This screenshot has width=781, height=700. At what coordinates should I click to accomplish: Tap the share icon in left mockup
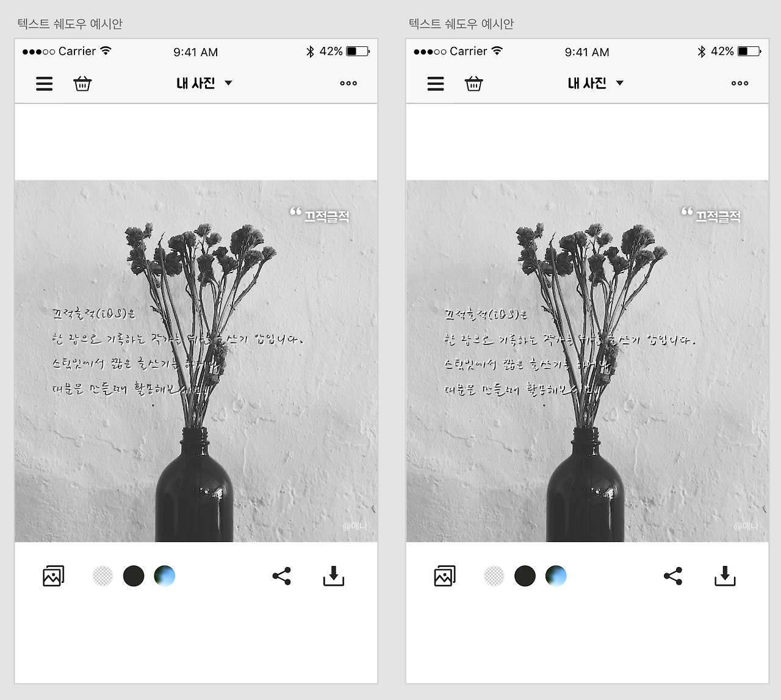[282, 576]
